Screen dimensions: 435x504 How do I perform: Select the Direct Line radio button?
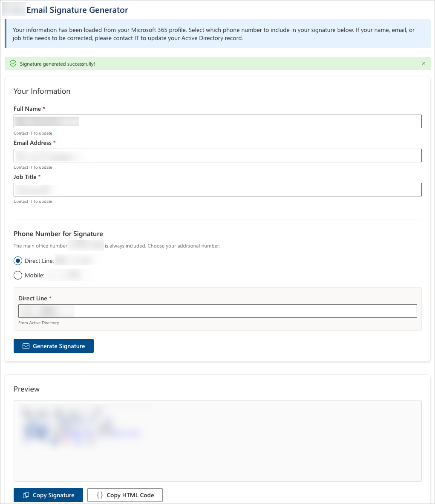(17, 260)
